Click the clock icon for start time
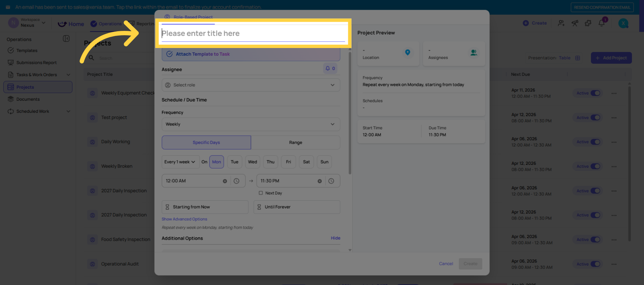This screenshot has width=644, height=285. click(236, 181)
